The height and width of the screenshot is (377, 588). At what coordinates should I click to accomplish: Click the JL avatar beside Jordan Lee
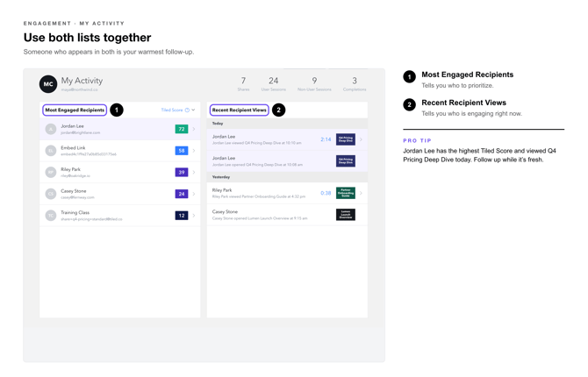[51, 129]
